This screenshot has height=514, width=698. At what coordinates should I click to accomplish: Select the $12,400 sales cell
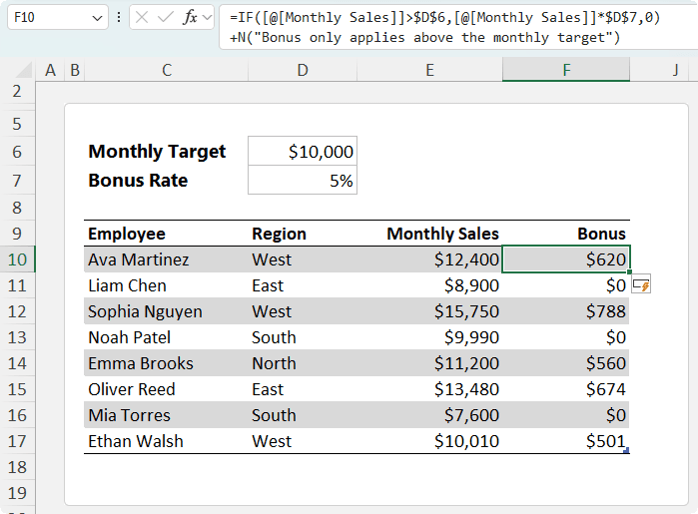[430, 259]
